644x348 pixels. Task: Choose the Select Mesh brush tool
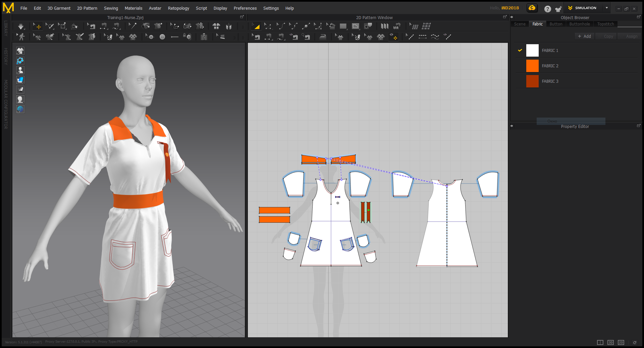50,26
